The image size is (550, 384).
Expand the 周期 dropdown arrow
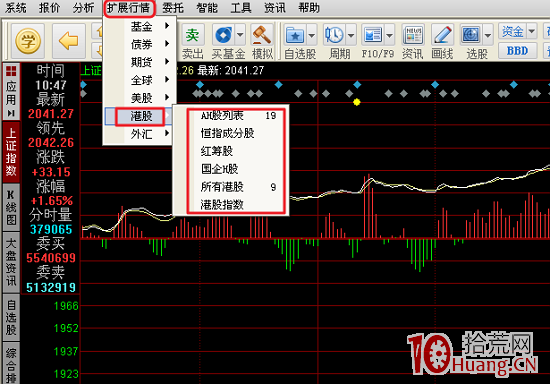(x=351, y=35)
